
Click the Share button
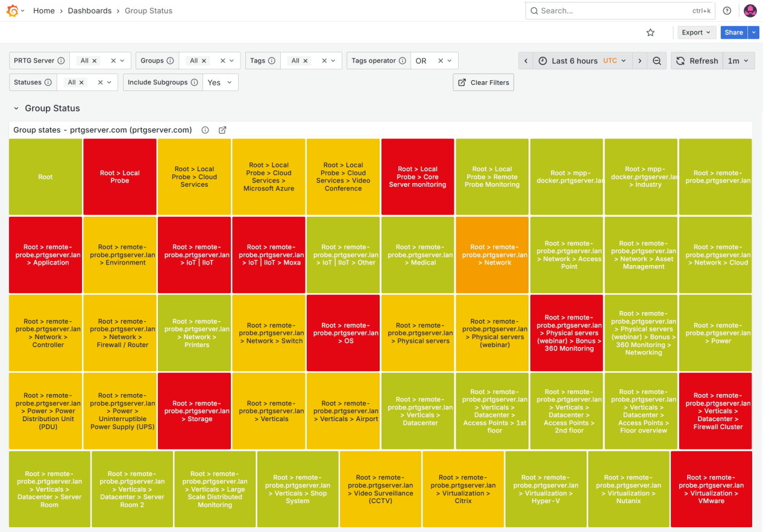tap(733, 32)
